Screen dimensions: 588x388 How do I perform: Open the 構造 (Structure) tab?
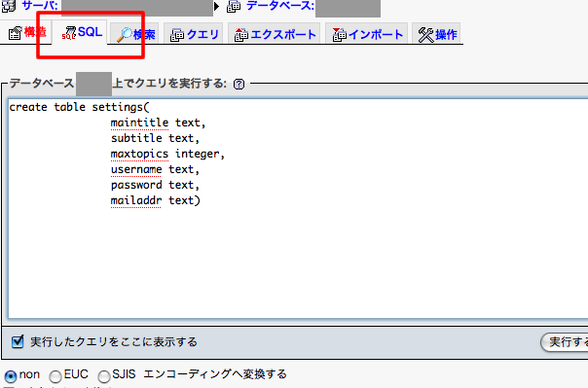click(27, 33)
